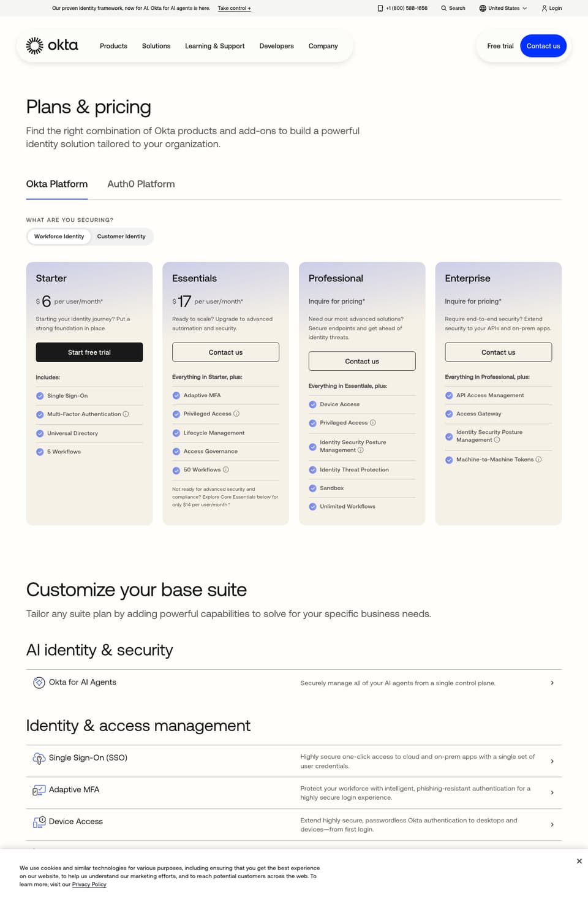The image size is (588, 899).
Task: Click the Login user icon
Action: click(x=544, y=9)
